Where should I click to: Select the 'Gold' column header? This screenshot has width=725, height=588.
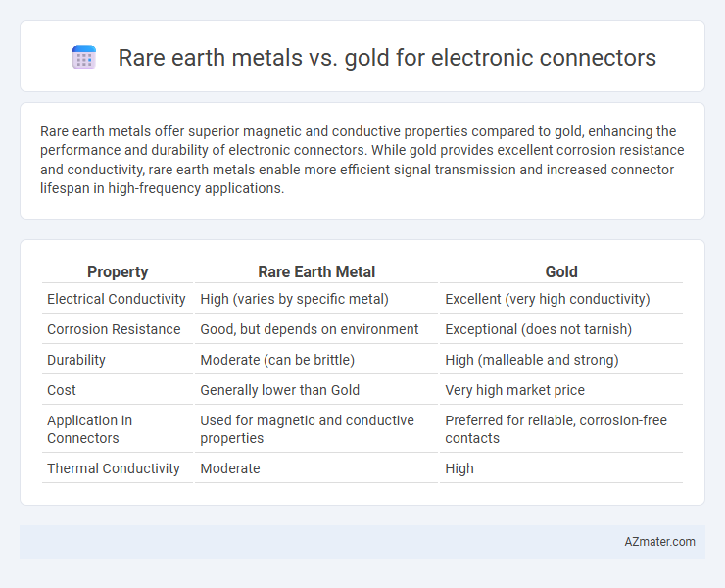pyautogui.click(x=561, y=272)
